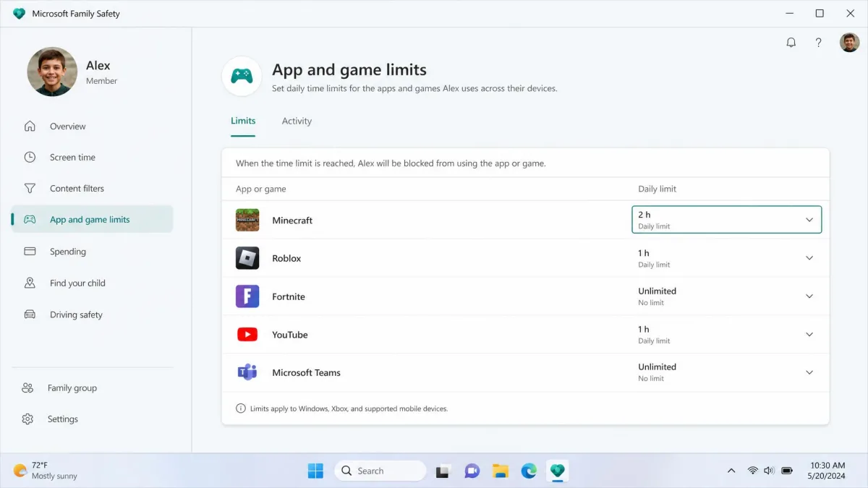Click the Fortnite app icon

tap(247, 296)
